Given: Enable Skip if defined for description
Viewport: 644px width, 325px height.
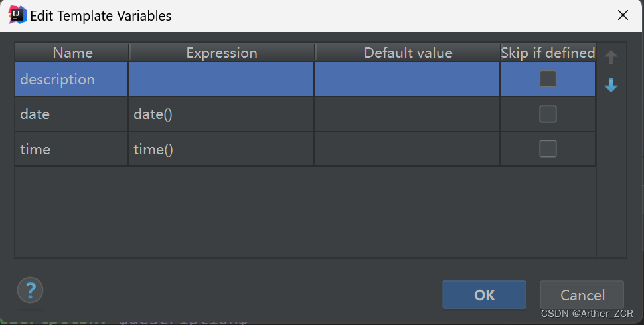Looking at the screenshot, I should coord(548,79).
